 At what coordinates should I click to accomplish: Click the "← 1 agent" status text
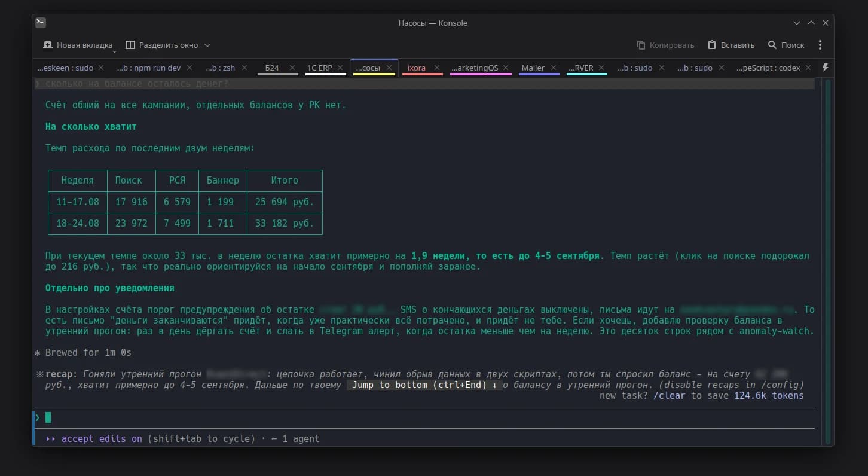coord(295,438)
